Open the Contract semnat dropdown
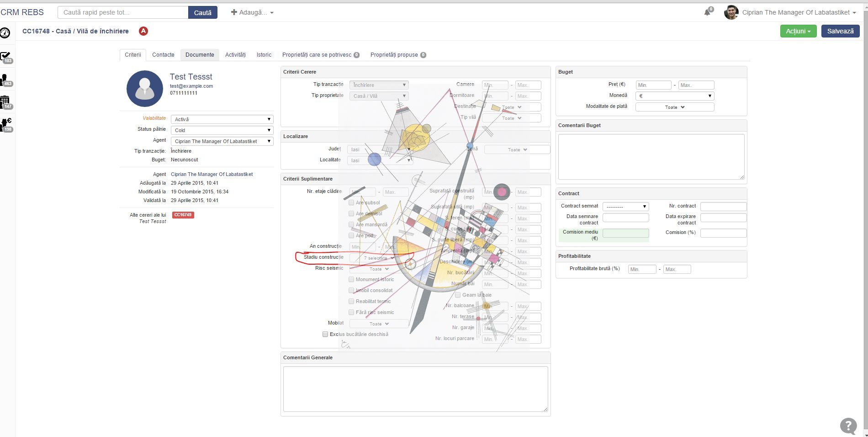 point(625,207)
